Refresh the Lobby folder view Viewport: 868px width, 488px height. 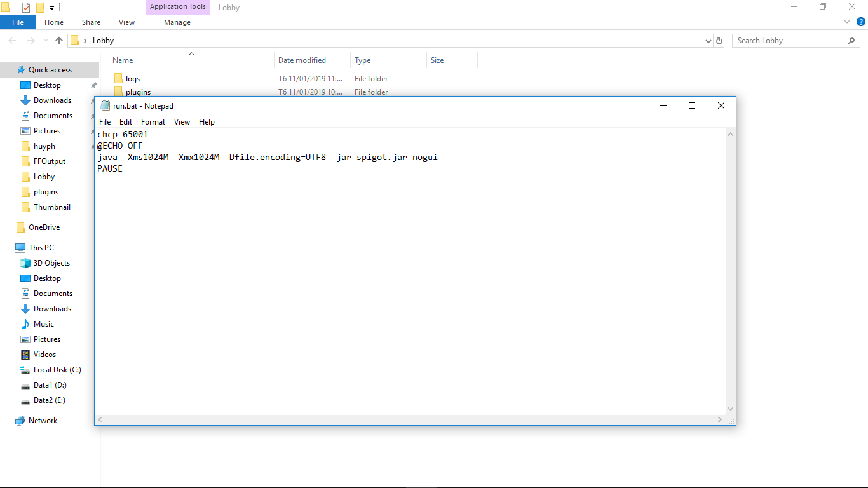(719, 41)
